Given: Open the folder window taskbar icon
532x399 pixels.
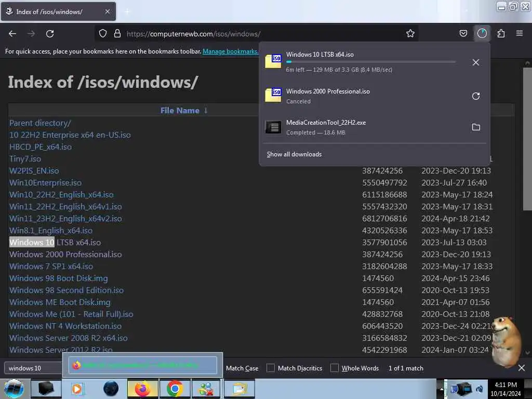Looking at the screenshot, I should 239,389.
